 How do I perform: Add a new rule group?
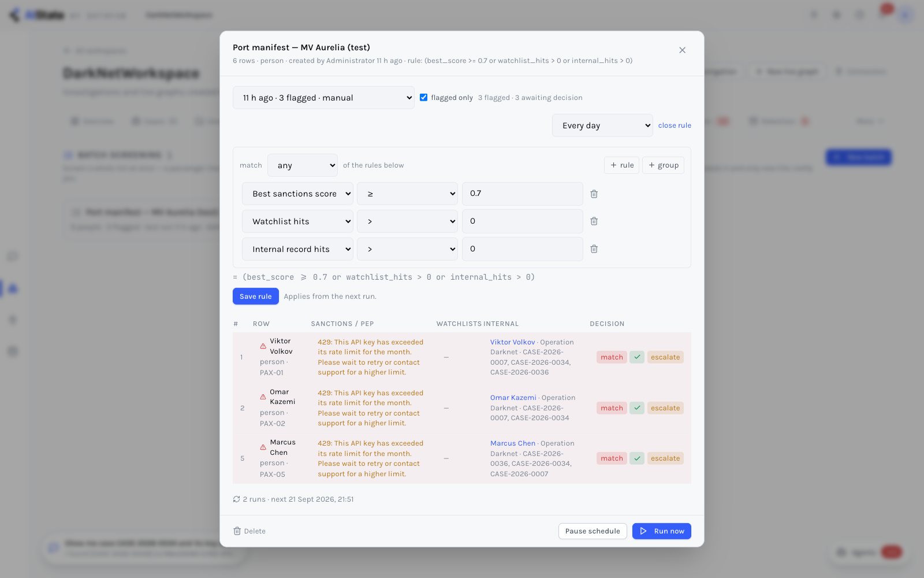click(x=663, y=165)
